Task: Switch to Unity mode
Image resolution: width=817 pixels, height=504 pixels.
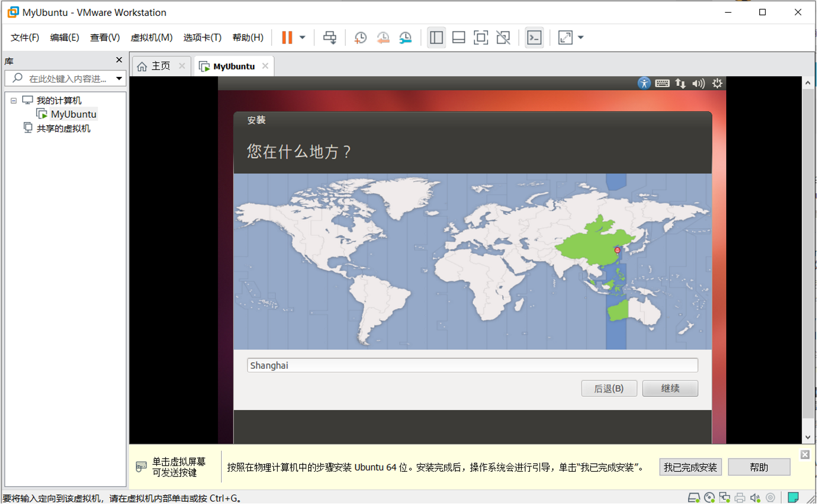Action: pyautogui.click(x=503, y=38)
